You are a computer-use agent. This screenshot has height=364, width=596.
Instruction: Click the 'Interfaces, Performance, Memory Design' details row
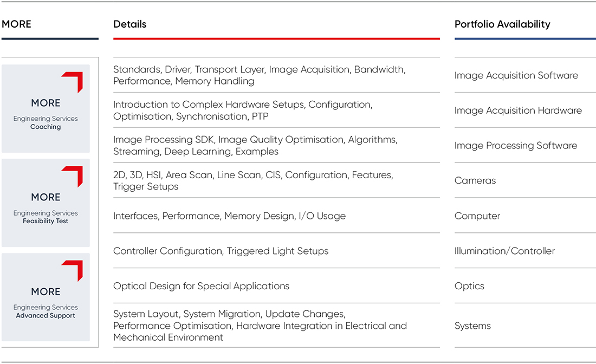click(229, 216)
